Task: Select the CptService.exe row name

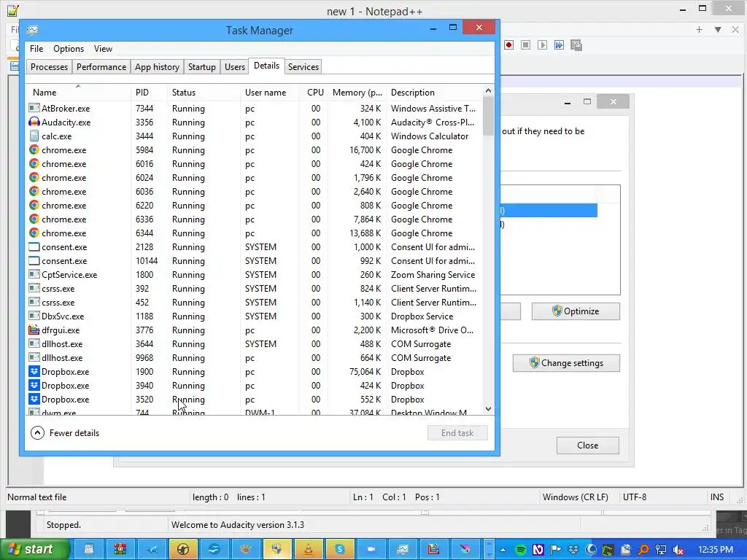Action: coord(69,274)
